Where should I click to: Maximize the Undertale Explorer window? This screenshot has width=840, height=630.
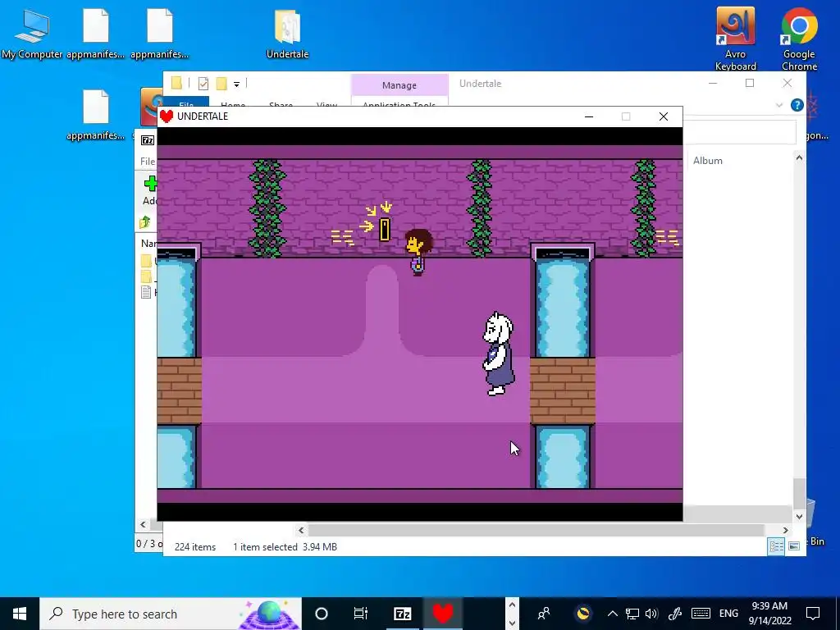click(x=750, y=83)
